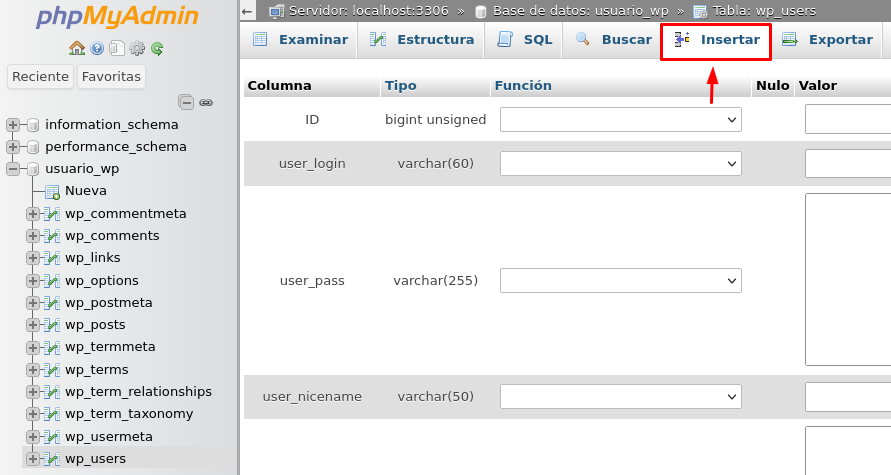
Task: Open the Función dropdown for ID
Action: coord(621,120)
